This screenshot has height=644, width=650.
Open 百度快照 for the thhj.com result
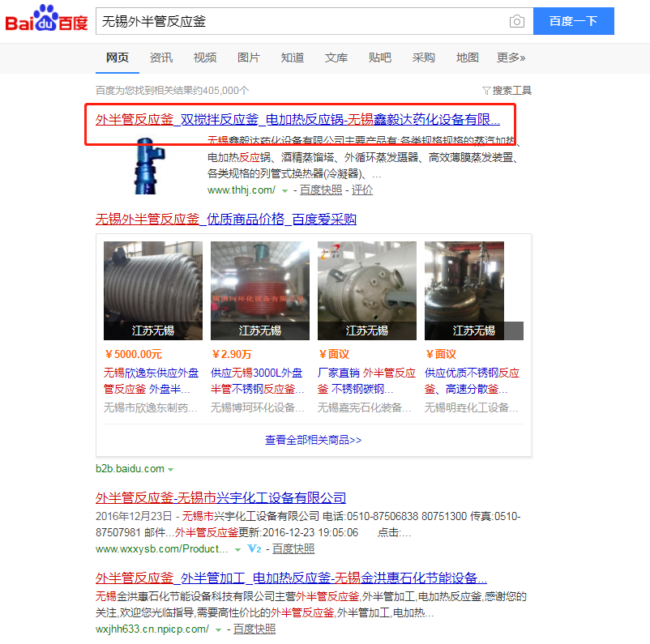[321, 190]
